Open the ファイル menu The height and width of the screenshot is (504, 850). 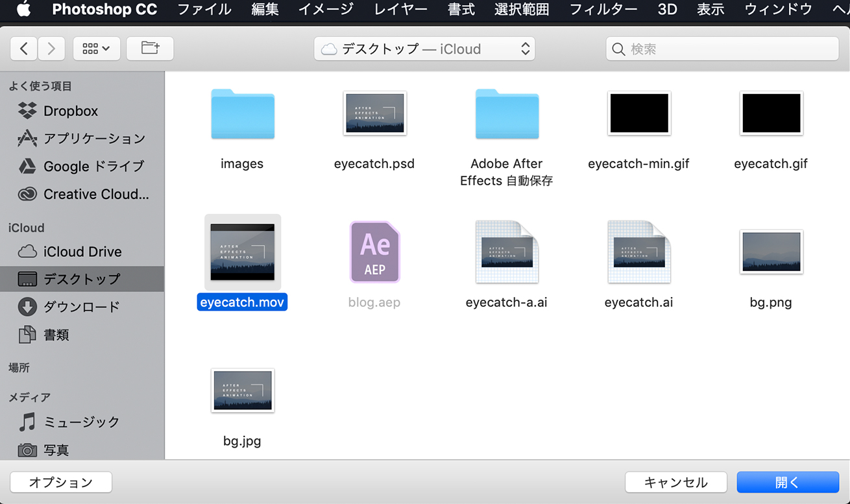tap(204, 9)
